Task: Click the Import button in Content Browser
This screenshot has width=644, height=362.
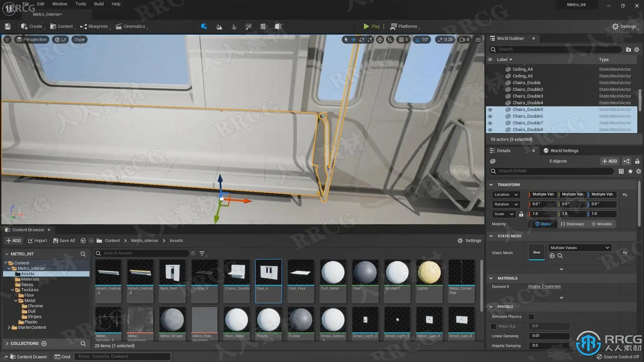Action: (x=37, y=241)
